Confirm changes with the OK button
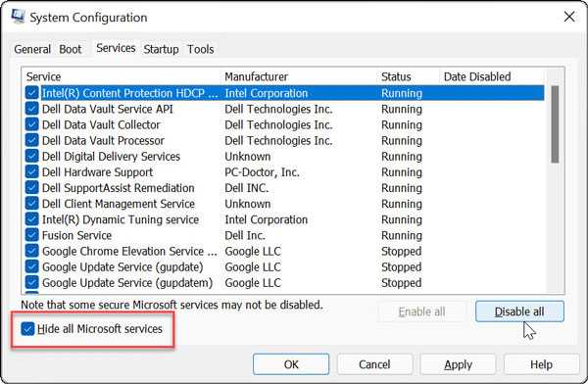Screen dimensions: 588x384 pos(291,364)
